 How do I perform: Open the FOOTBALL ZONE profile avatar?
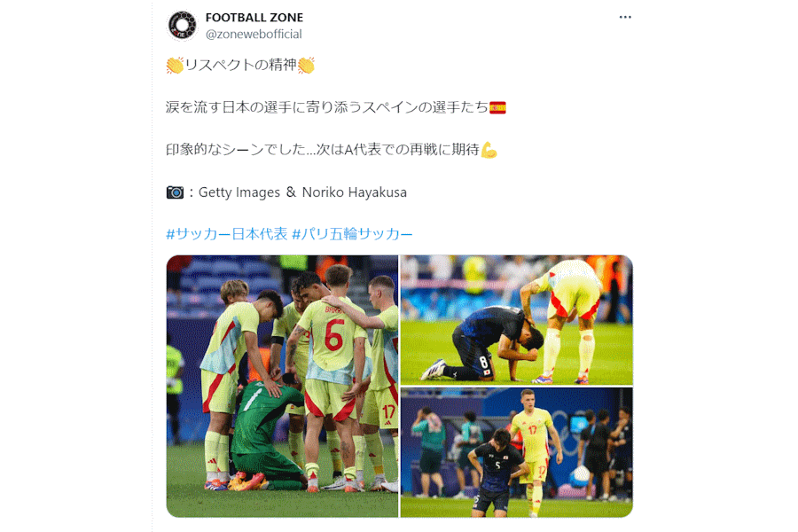point(182,25)
